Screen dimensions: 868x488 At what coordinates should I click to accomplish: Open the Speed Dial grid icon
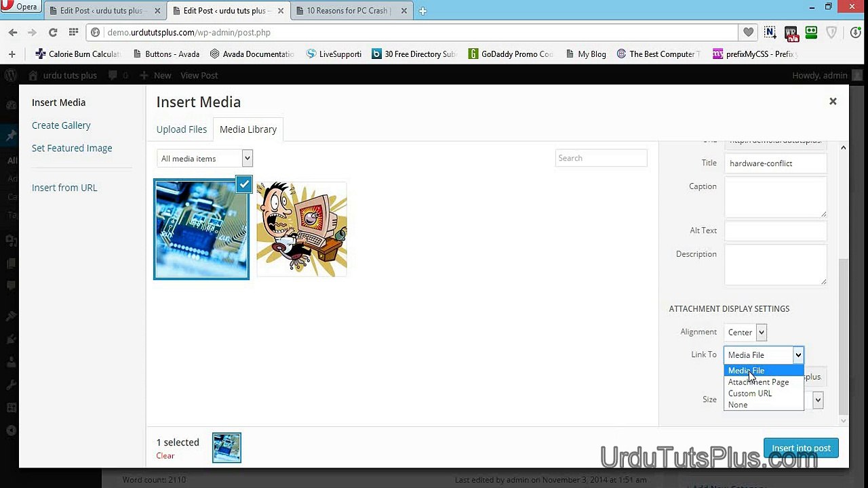(x=73, y=32)
